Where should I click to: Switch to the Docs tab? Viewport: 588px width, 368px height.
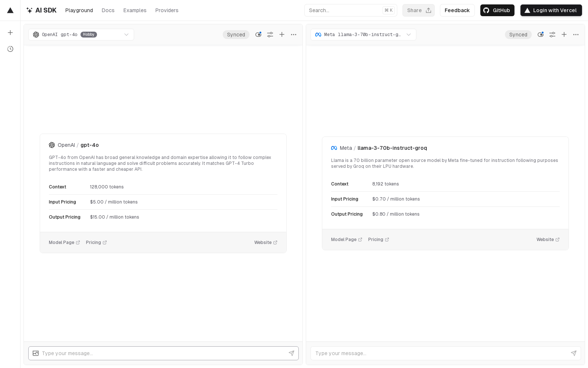pyautogui.click(x=108, y=10)
